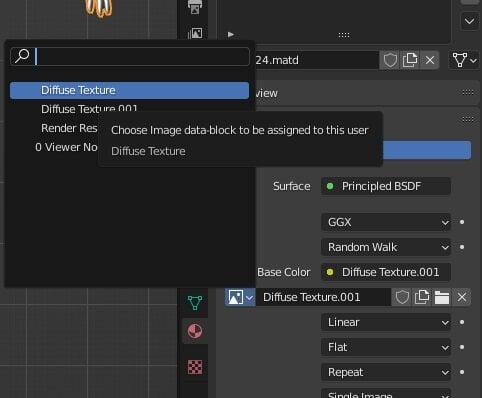This screenshot has height=398, width=482.
Task: Click the Surface panel drag handle
Action: click(468, 119)
